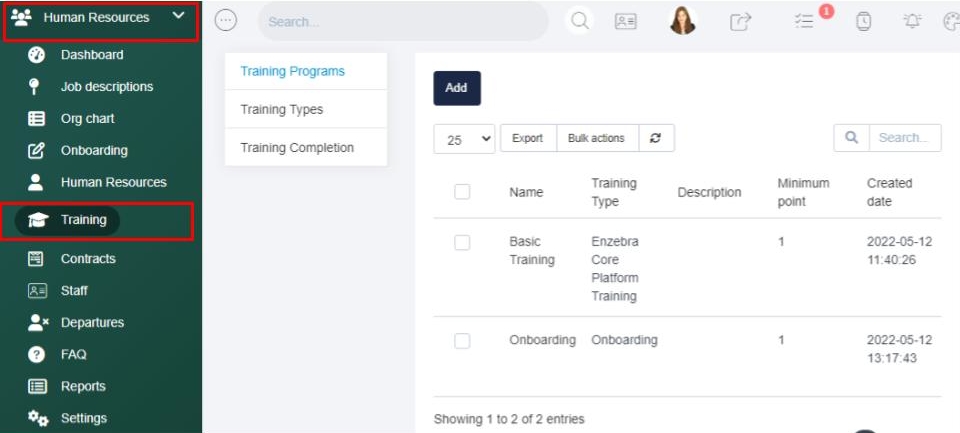Check the Basic Training row checkbox
The width and height of the screenshot is (960, 433).
tap(462, 242)
